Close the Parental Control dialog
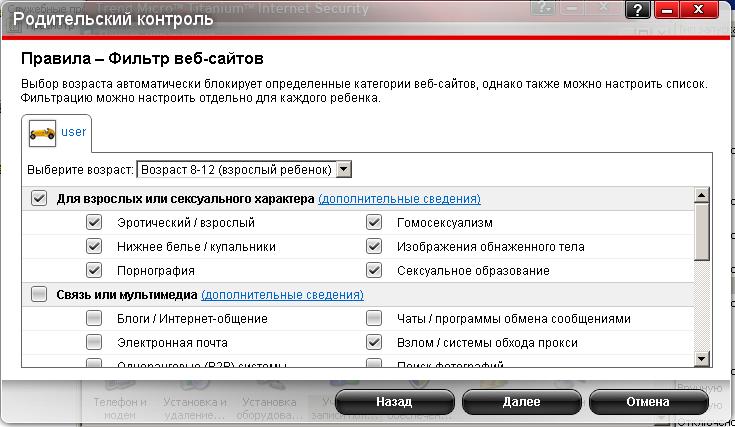Screen dimensions: 735x427 coord(698,9)
